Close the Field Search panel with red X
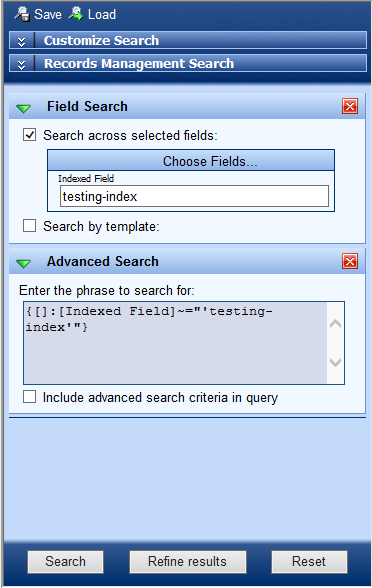372x588 pixels. pyautogui.click(x=350, y=106)
